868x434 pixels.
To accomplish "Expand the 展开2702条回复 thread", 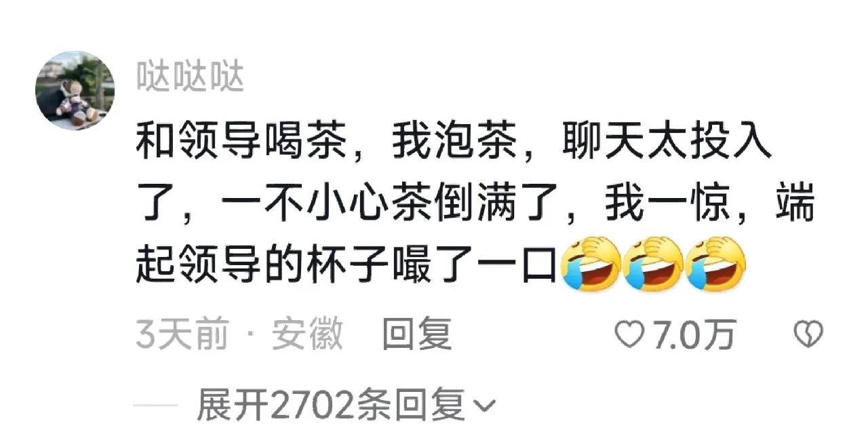I will coord(346,406).
